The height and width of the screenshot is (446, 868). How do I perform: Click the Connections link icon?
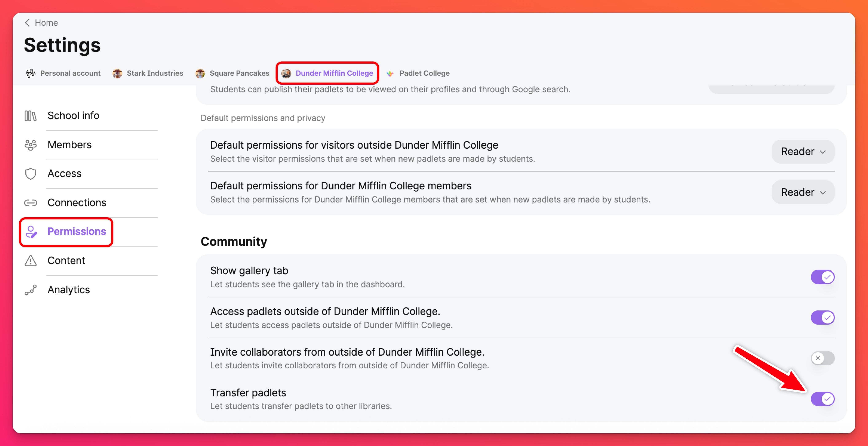[x=30, y=203]
